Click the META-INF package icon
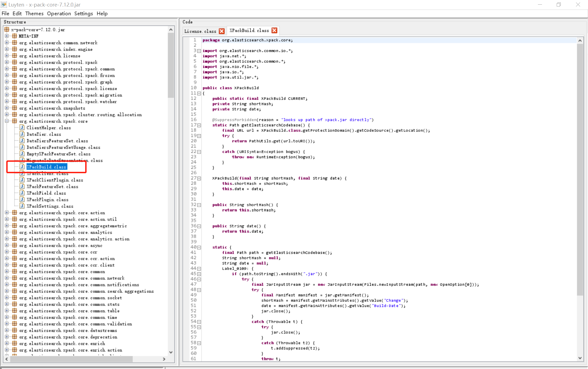 coord(14,36)
